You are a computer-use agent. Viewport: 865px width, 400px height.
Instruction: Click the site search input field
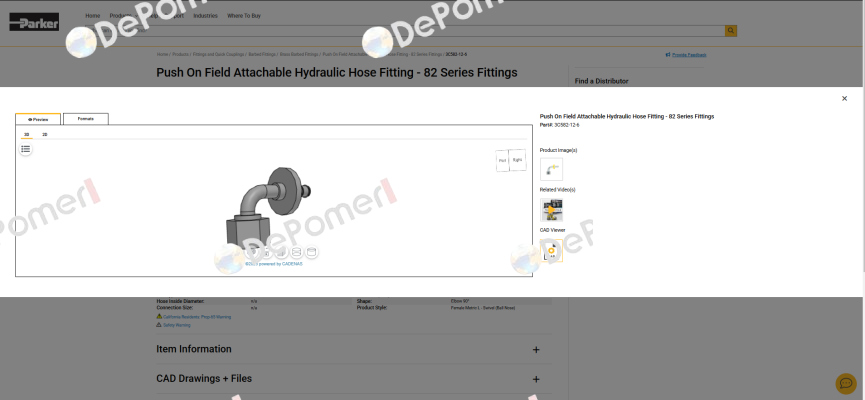403,31
